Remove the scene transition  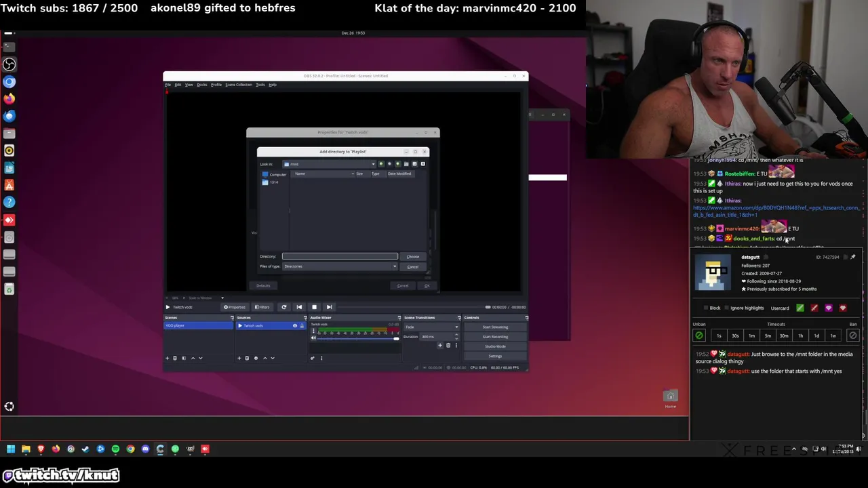click(448, 346)
